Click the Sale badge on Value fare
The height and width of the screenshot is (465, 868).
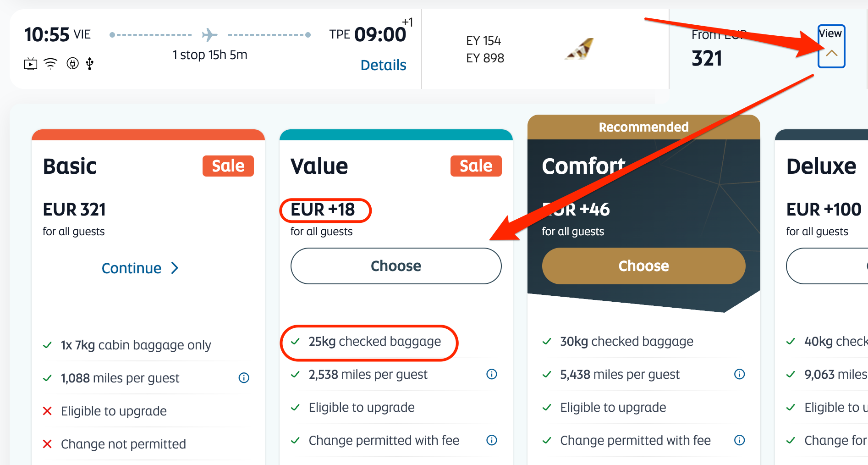coord(476,166)
